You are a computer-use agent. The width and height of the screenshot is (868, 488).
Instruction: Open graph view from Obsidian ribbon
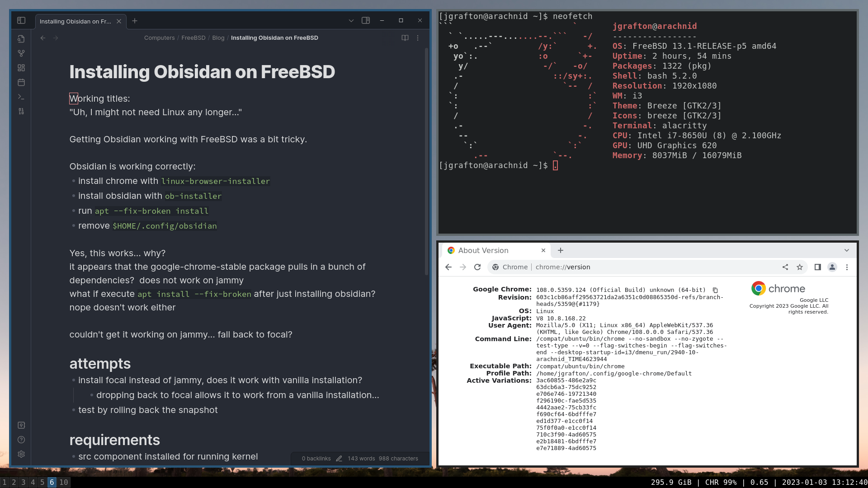coord(21,53)
